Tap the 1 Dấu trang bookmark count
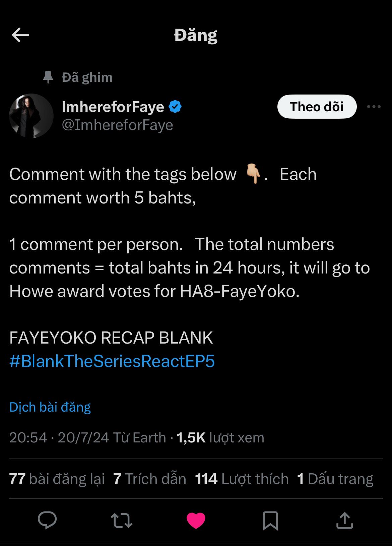The width and height of the screenshot is (392, 546). [335, 479]
